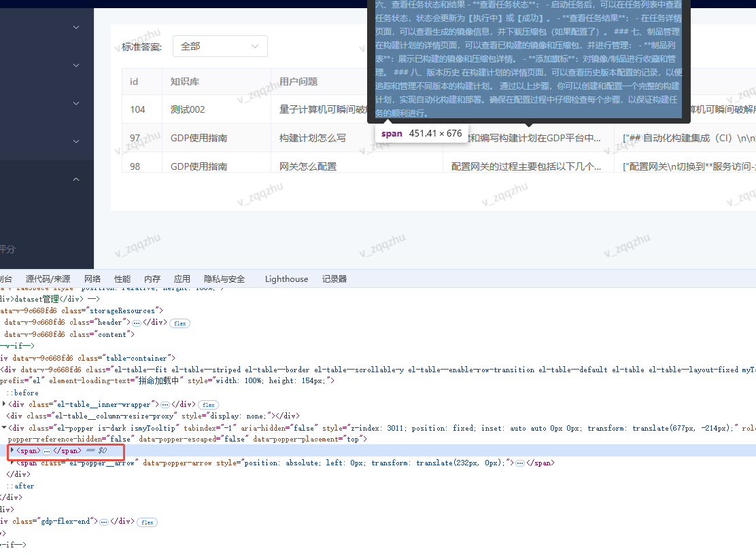Click the ellipsis on the el-table__inner-wrapper node
The image size is (756, 555).
(x=165, y=404)
